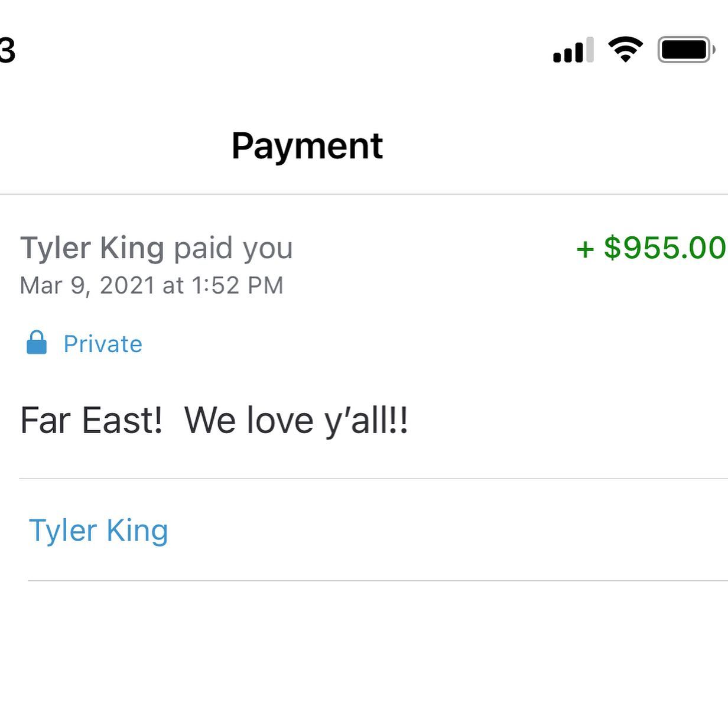Tap the Wi-Fi status icon

point(626,50)
